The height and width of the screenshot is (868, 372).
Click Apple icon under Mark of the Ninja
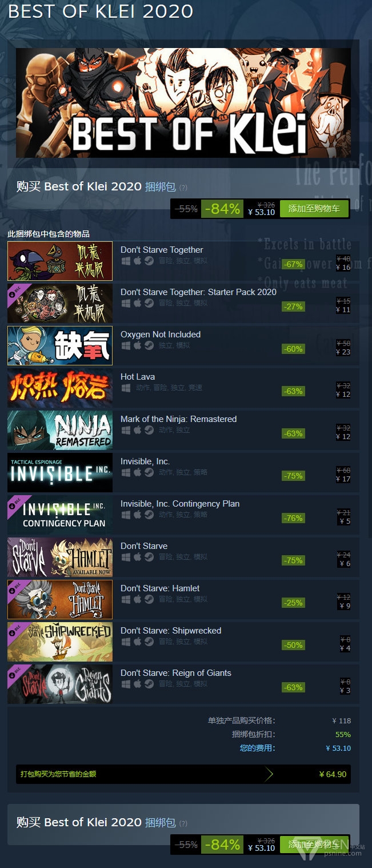pyautogui.click(x=137, y=430)
